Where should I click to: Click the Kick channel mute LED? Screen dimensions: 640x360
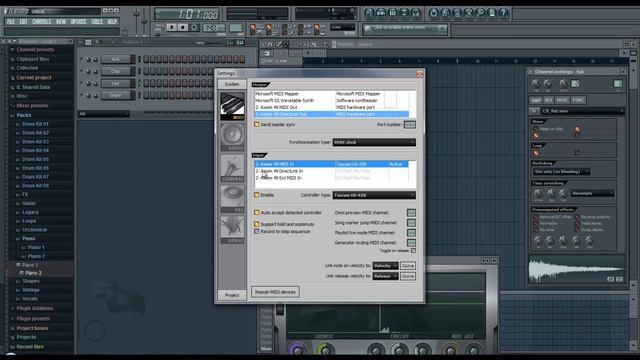[81, 60]
